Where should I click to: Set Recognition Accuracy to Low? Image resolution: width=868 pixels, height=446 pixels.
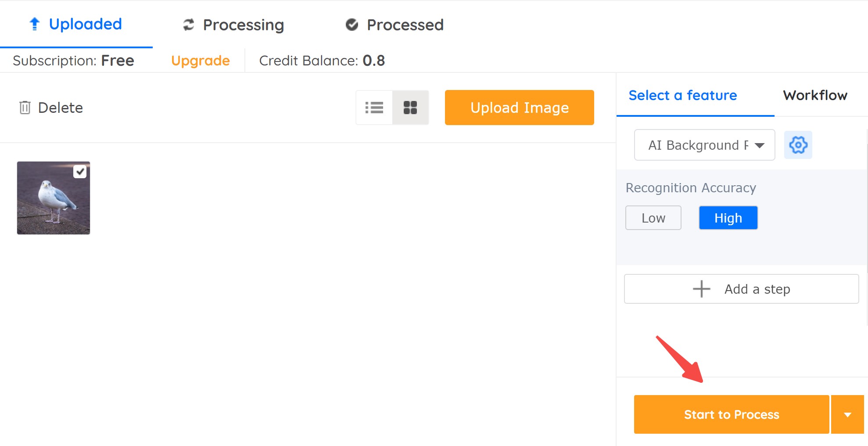653,218
